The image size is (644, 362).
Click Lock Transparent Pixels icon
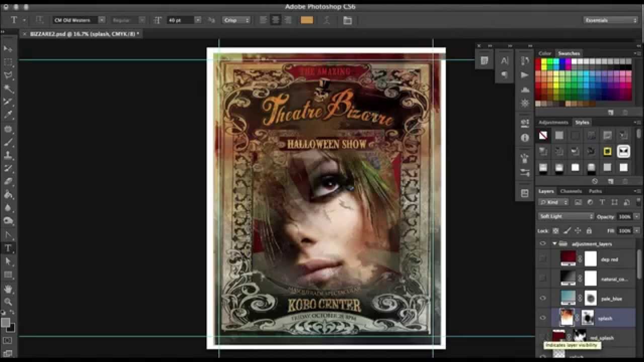555,231
